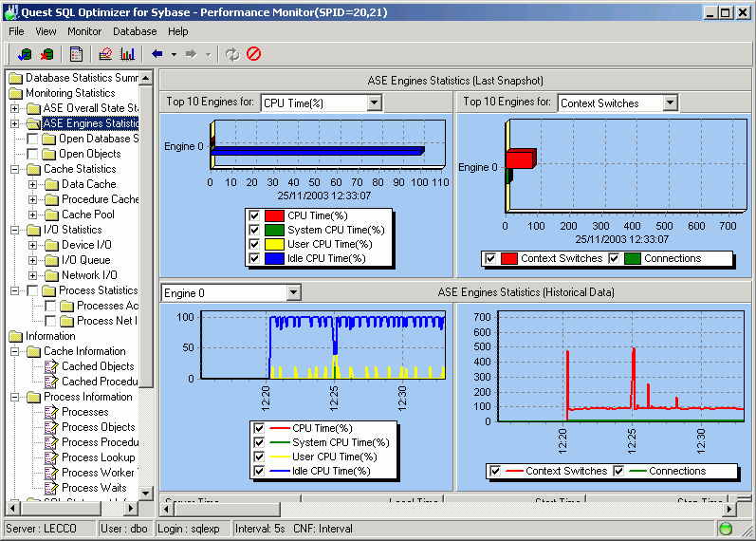Viewport: 756px width, 541px height.
Task: Toggle the Open Objects tree checkbox
Action: [x=33, y=154]
